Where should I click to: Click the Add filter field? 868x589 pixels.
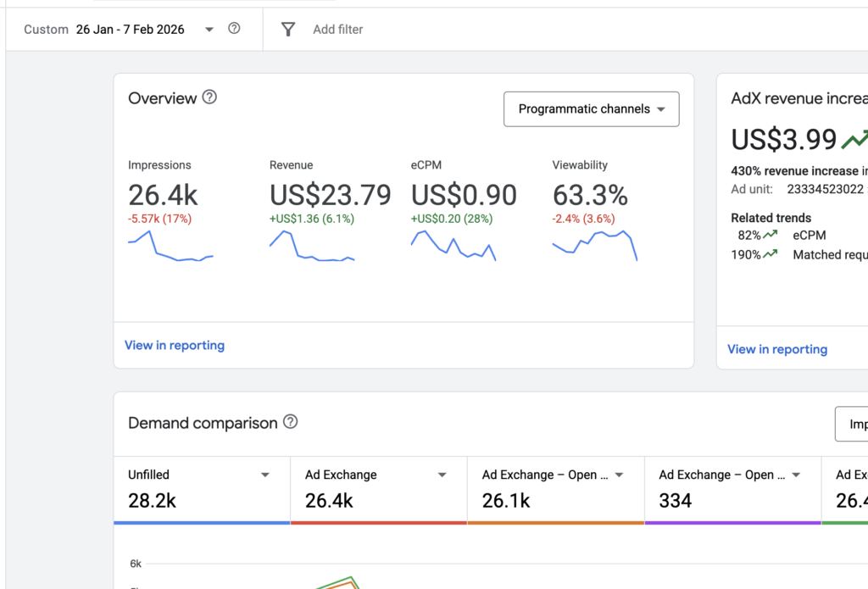pyautogui.click(x=337, y=30)
